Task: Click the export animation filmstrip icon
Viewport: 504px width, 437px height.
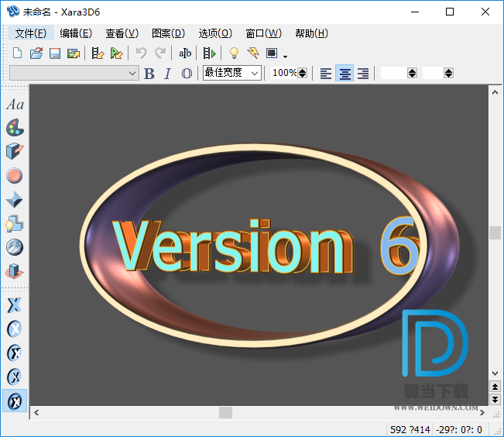Action: click(x=98, y=53)
